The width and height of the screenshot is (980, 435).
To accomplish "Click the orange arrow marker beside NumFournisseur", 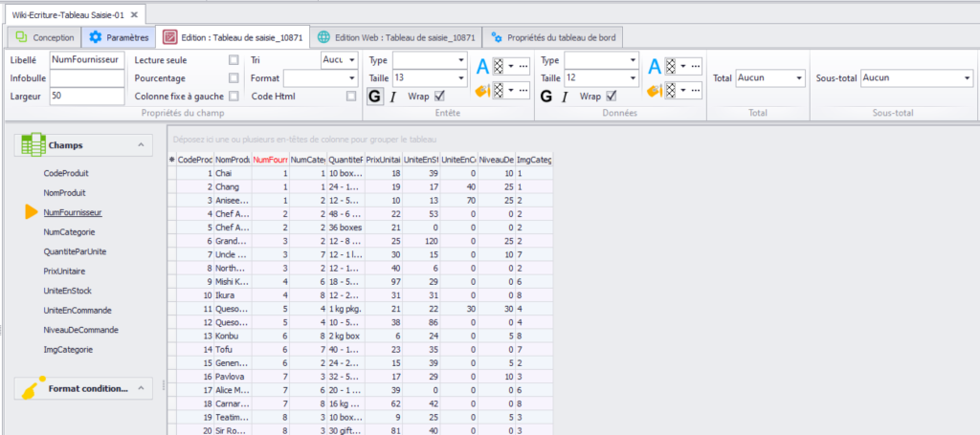I will click(x=32, y=212).
